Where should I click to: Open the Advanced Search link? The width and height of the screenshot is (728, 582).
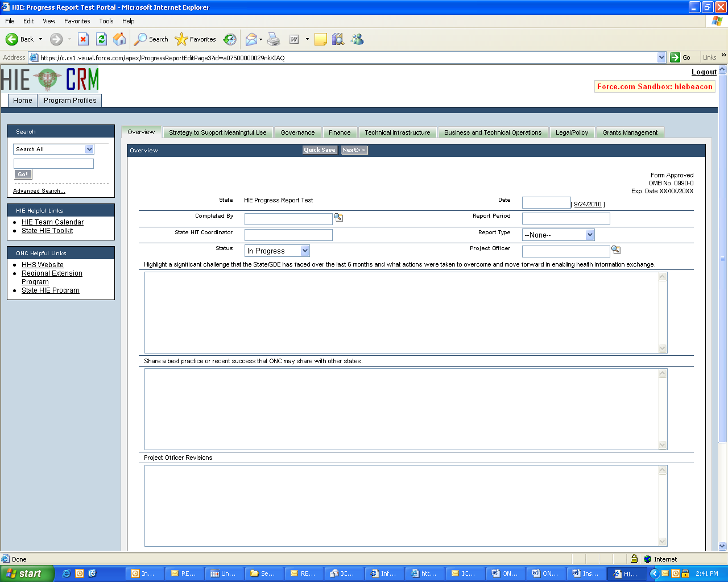[39, 191]
